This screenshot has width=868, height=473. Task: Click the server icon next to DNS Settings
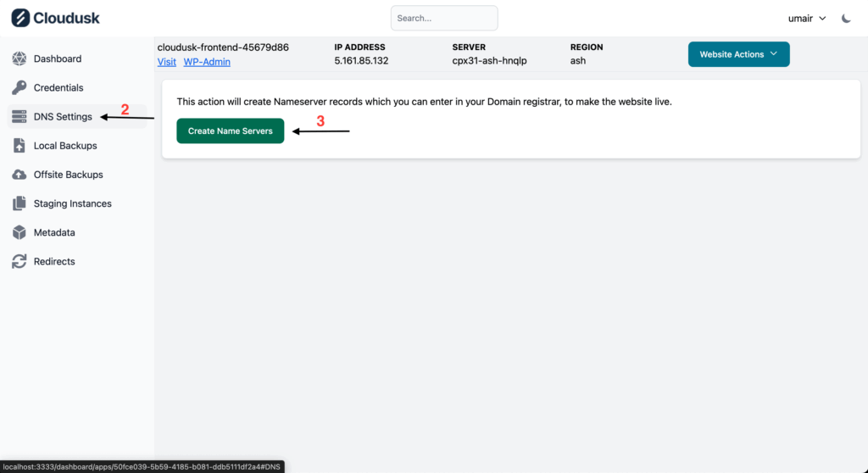19,117
